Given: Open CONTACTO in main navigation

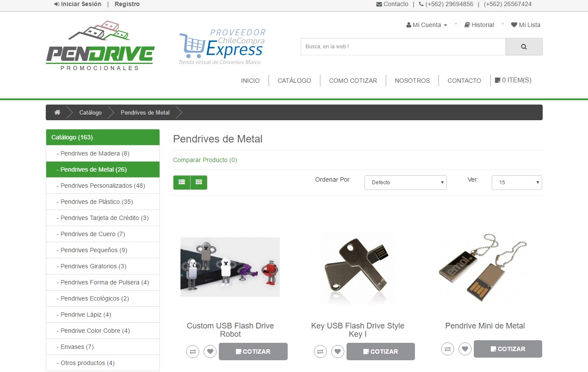Looking at the screenshot, I should click(464, 81).
